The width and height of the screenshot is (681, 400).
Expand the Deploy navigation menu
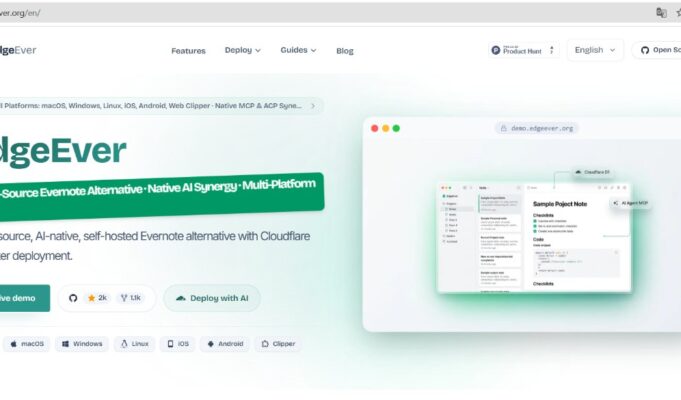click(x=243, y=50)
